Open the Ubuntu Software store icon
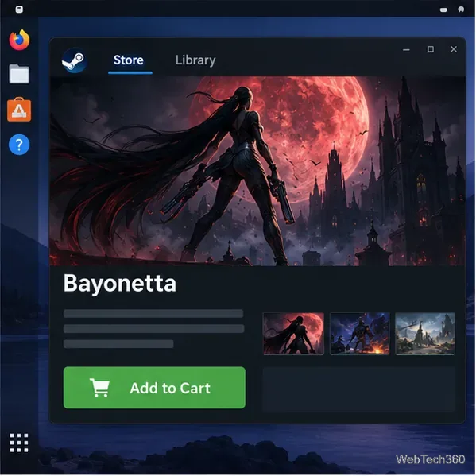This screenshot has height=476, width=476. [x=19, y=110]
